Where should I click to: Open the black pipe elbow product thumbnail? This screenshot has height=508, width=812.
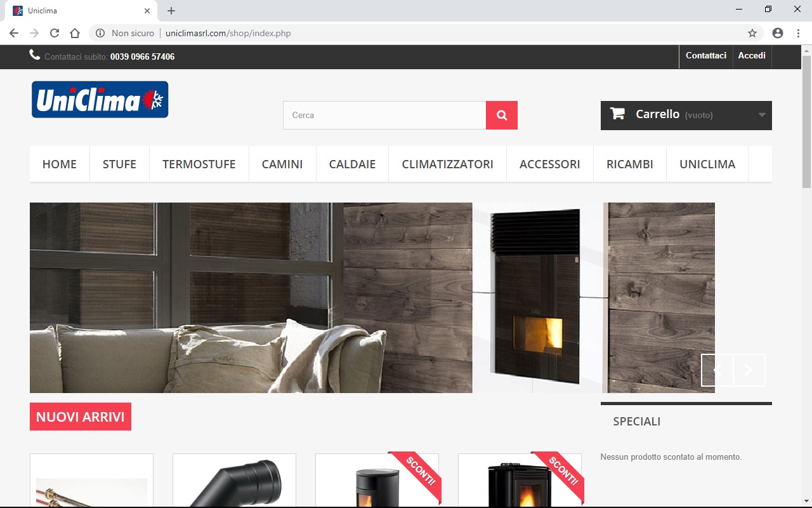[x=234, y=481]
